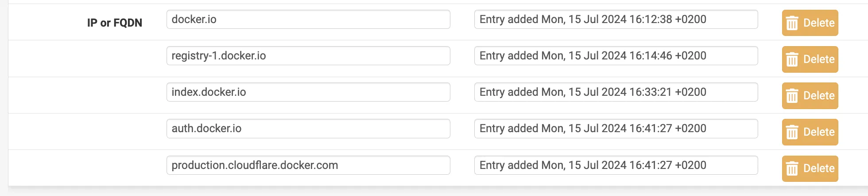Edit description field in auth.docker.io row

(616, 129)
